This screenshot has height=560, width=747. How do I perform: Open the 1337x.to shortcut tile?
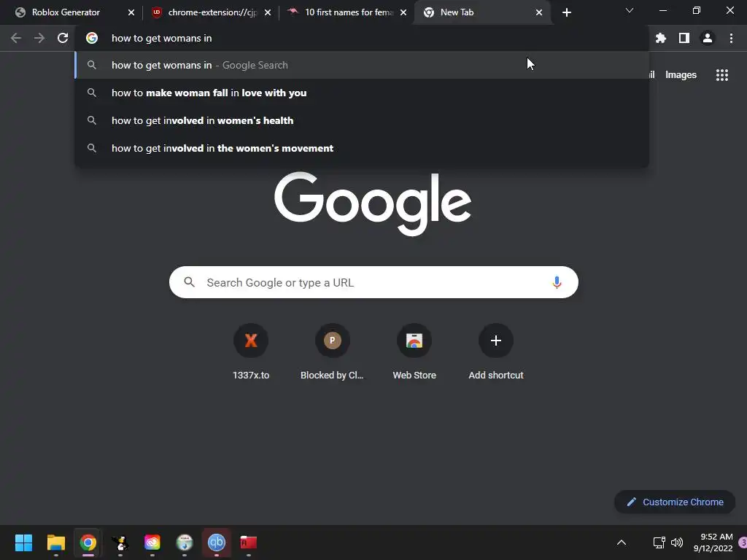point(251,352)
